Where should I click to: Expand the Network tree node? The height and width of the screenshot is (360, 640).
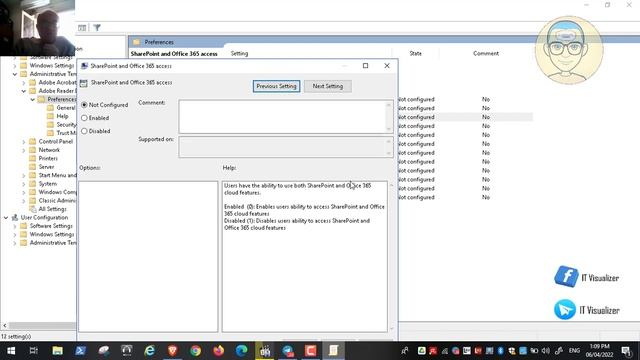24,150
